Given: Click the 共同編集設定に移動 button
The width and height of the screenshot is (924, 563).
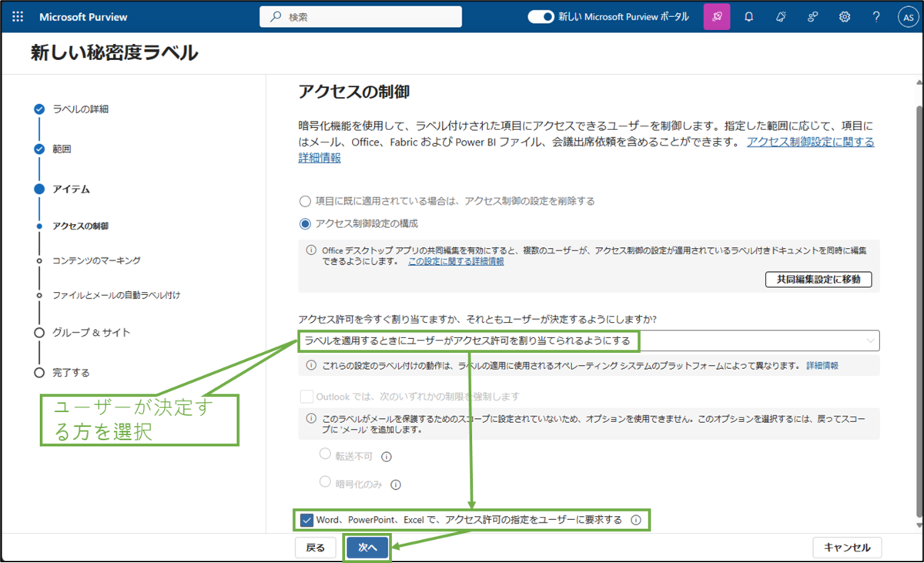Looking at the screenshot, I should (x=819, y=280).
